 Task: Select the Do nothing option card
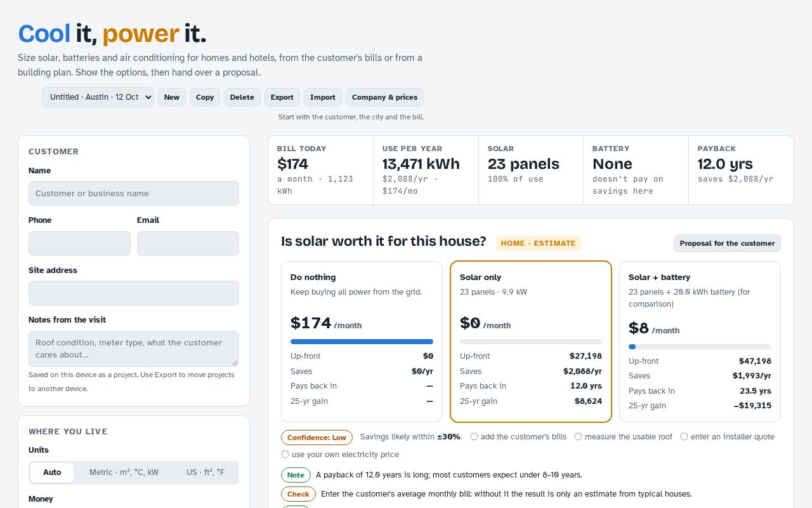(x=362, y=342)
